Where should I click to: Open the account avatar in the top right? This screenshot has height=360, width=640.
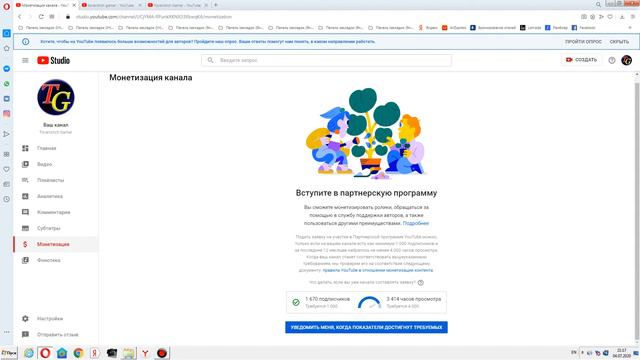[x=627, y=60]
